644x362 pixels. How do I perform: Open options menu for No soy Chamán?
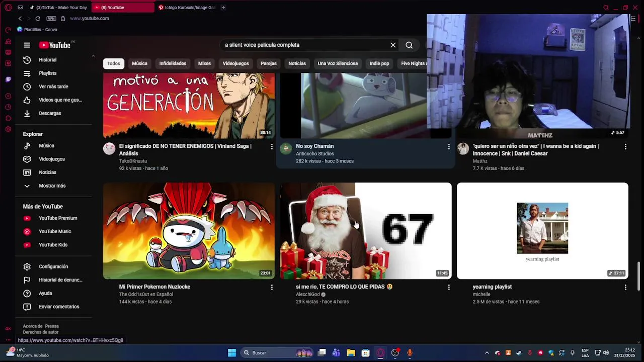click(449, 147)
